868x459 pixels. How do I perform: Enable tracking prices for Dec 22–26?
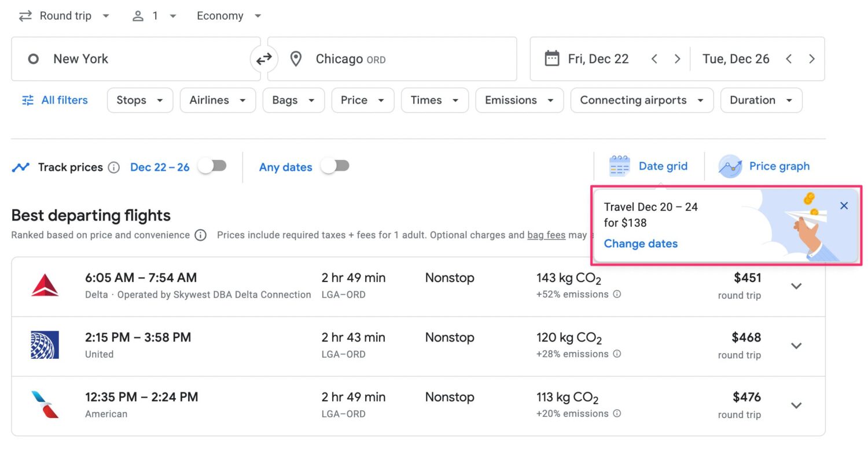212,166
